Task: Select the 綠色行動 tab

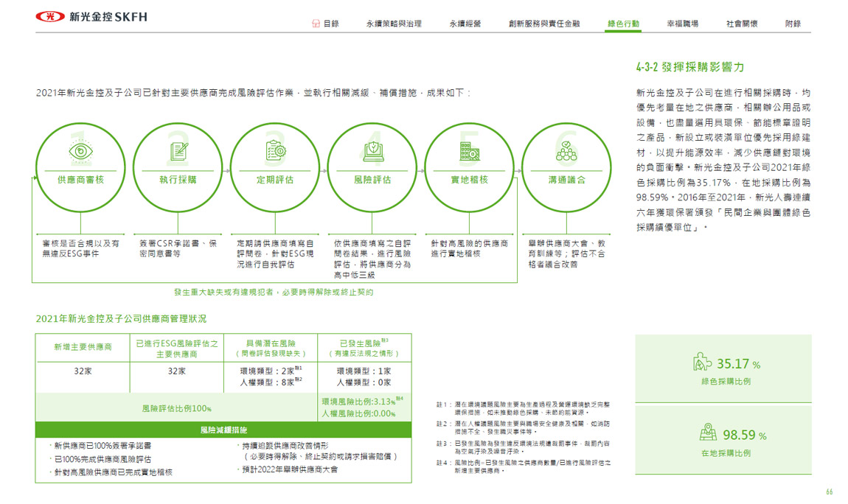Action: (623, 24)
